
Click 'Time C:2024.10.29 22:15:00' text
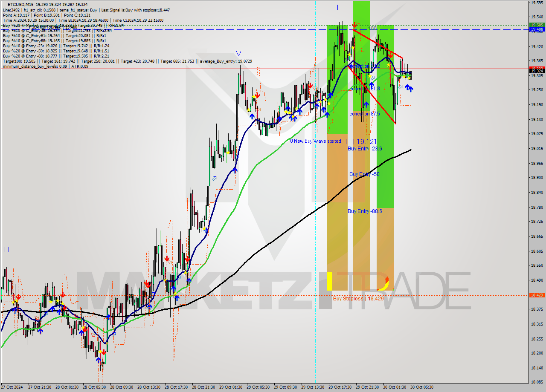pos(139,20)
